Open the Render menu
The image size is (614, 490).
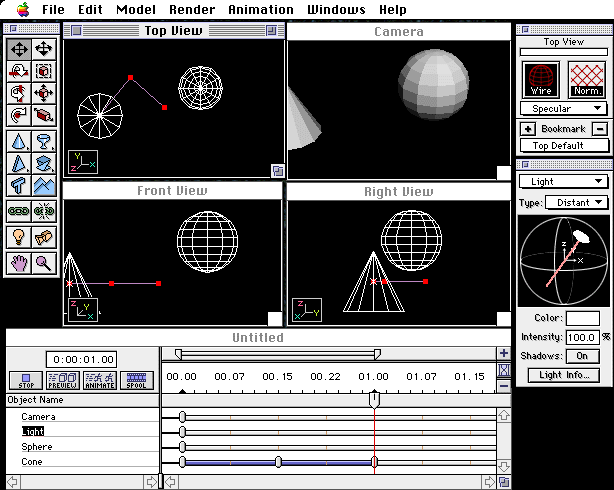coord(191,9)
